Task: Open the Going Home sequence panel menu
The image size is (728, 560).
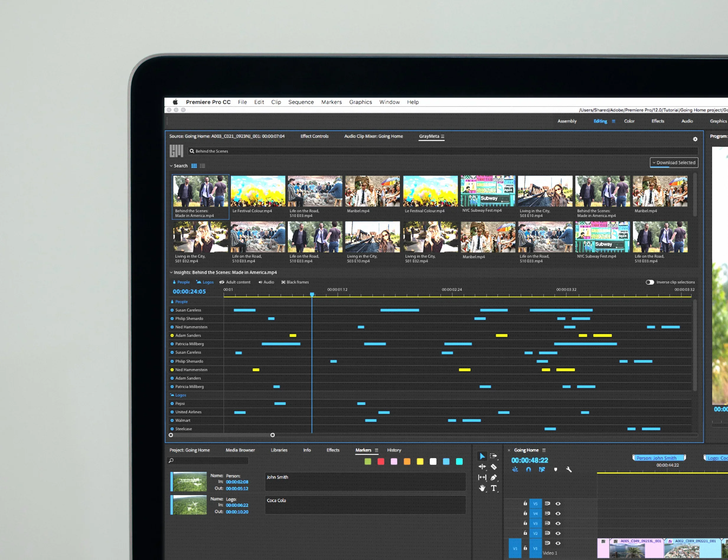Action: [x=544, y=450]
